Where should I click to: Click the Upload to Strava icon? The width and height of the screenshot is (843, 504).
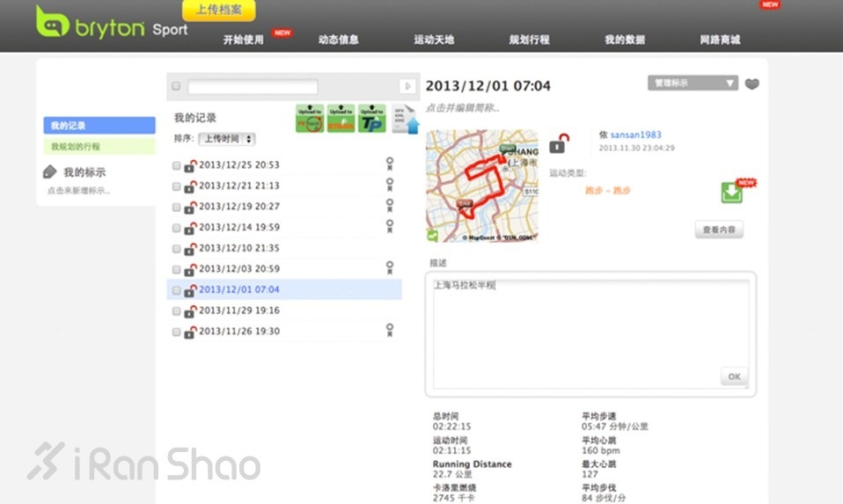(x=341, y=118)
